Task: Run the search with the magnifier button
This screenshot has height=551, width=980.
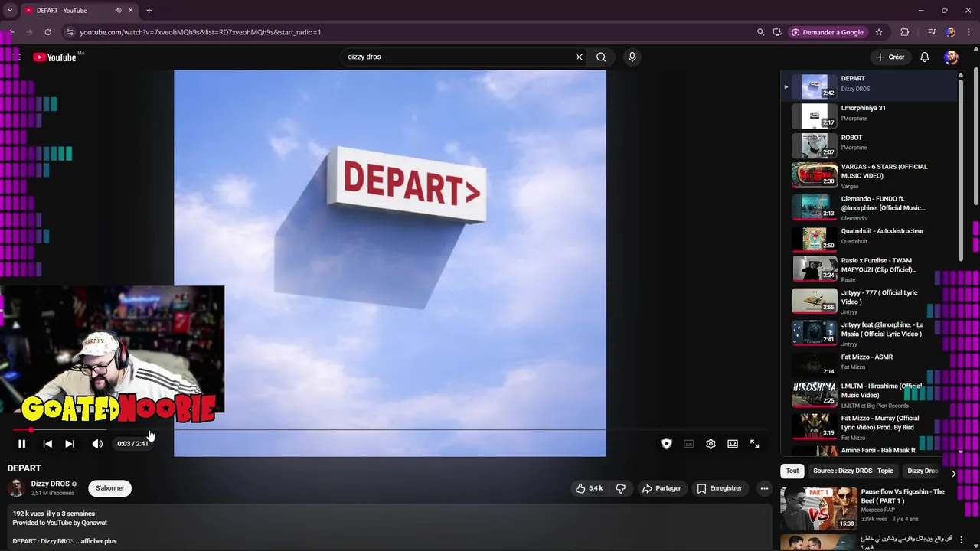Action: click(602, 57)
